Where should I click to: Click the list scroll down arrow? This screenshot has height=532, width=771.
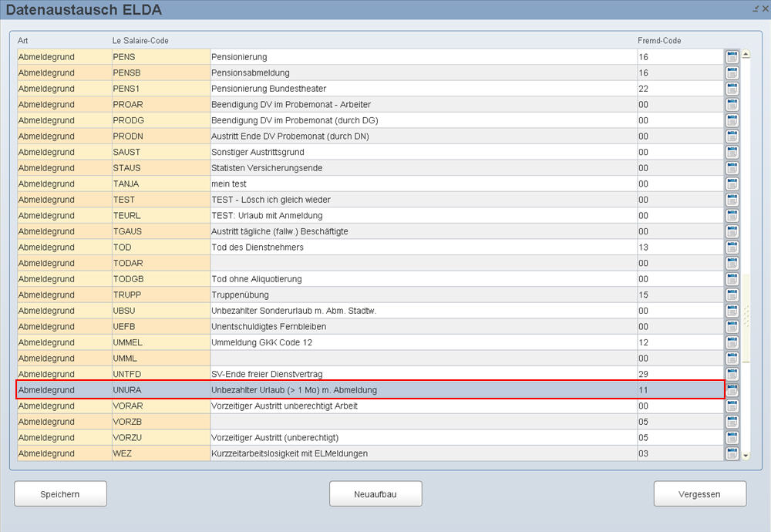click(746, 456)
